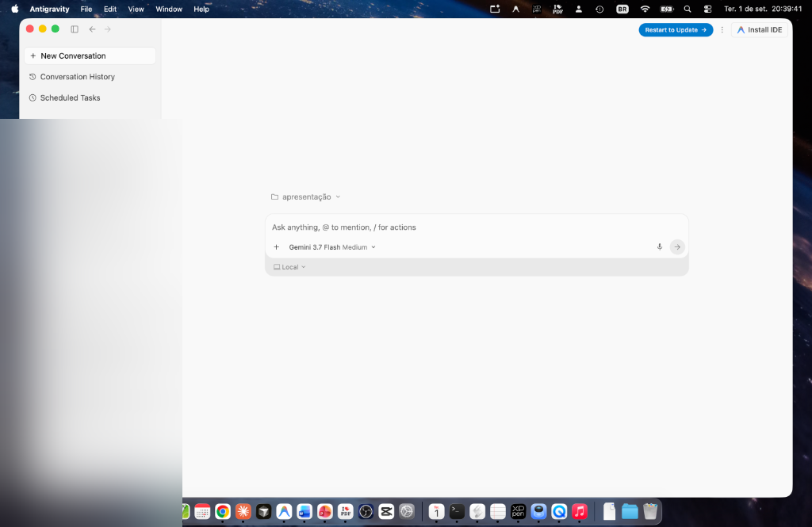This screenshot has height=527, width=812.
Task: Start a New Conversation
Action: pyautogui.click(x=90, y=56)
